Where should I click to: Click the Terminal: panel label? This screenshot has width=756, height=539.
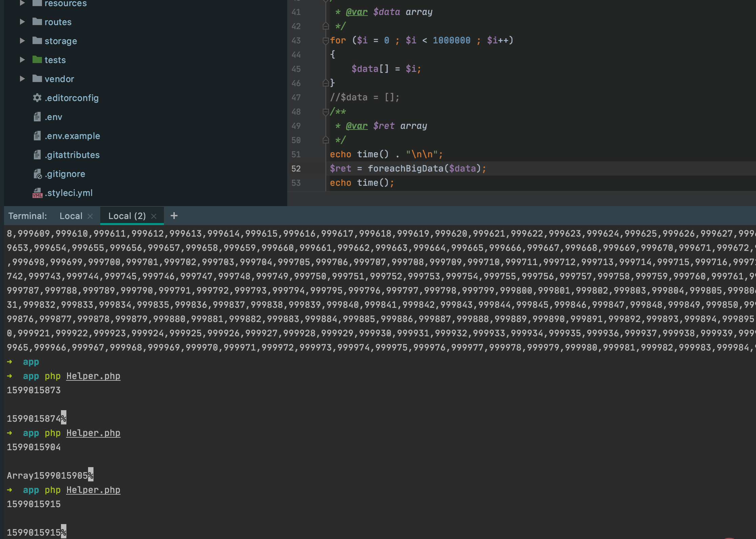tap(27, 216)
